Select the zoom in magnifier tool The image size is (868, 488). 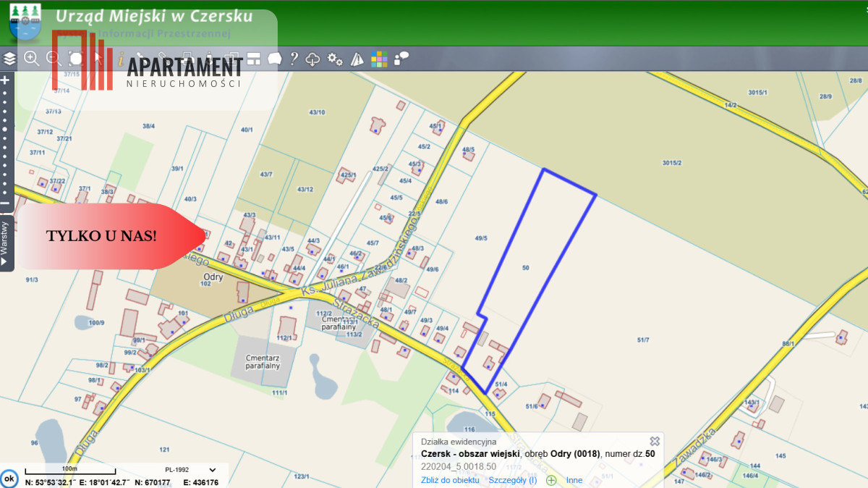(x=31, y=59)
